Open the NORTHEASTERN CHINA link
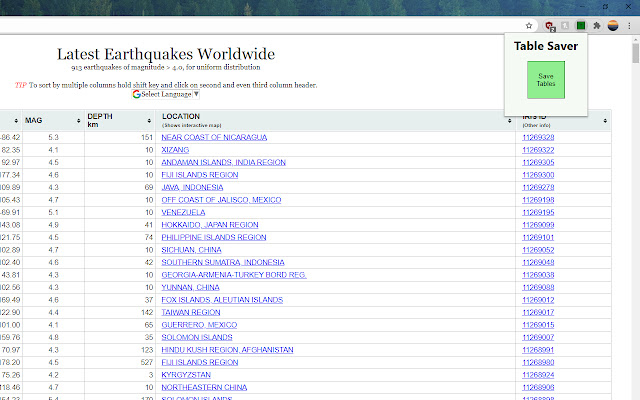This screenshot has width=640, height=400. (x=204, y=387)
